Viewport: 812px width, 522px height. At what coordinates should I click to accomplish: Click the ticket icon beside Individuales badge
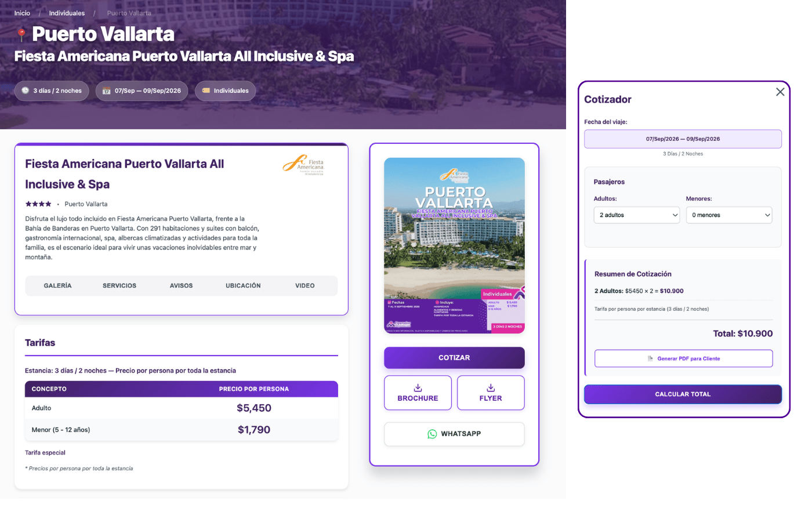click(x=206, y=90)
